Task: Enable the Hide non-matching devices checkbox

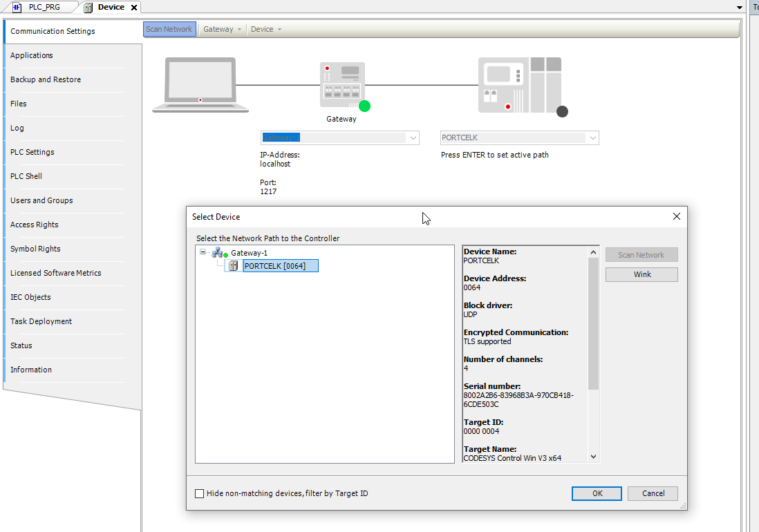Action: 199,493
